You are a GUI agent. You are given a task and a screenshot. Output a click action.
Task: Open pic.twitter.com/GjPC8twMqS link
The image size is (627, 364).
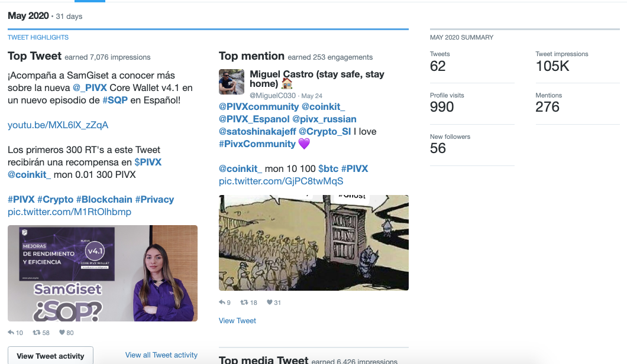click(x=281, y=181)
